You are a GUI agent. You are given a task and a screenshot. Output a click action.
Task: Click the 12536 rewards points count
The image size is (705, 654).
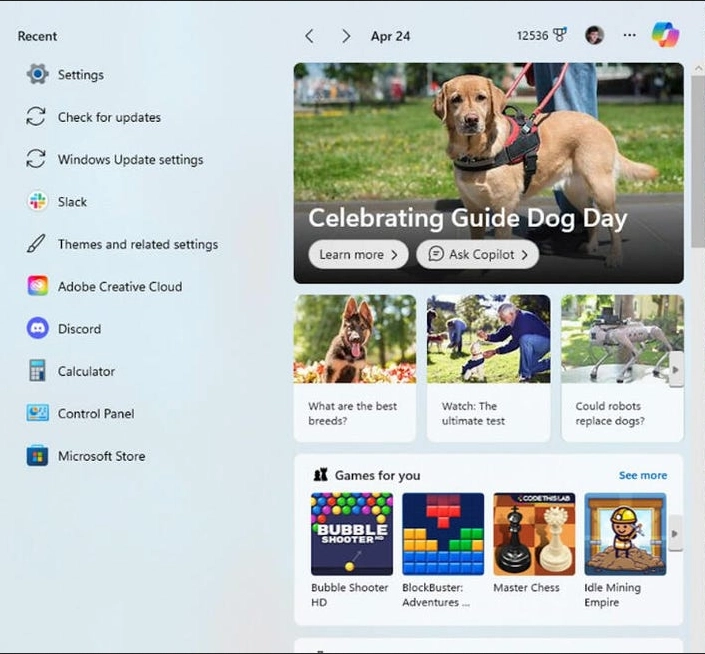click(532, 36)
